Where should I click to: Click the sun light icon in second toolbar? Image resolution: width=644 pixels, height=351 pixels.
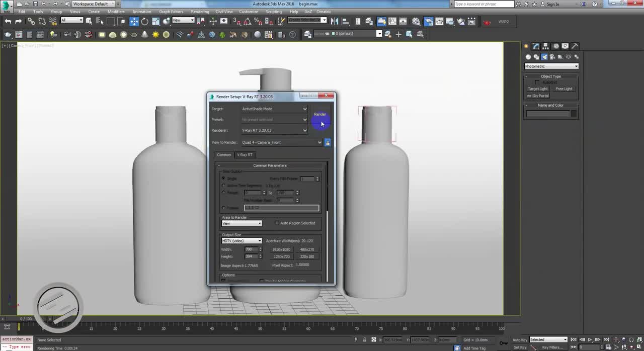point(155,34)
